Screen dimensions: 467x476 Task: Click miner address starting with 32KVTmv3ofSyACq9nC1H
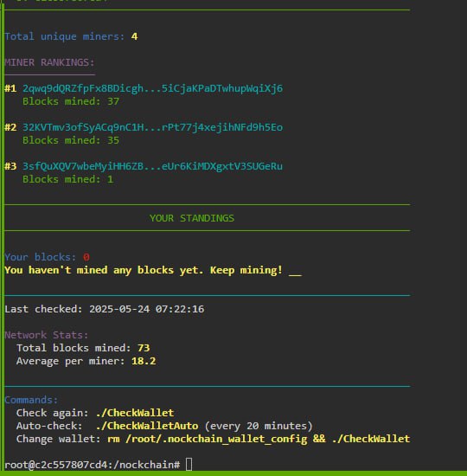(152, 127)
